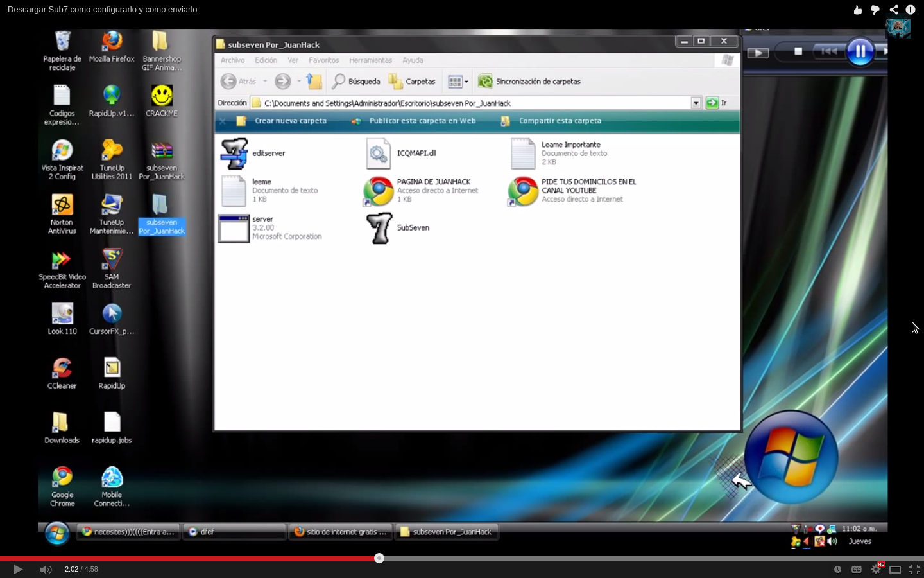Mute the YouTube video volume

46,569
